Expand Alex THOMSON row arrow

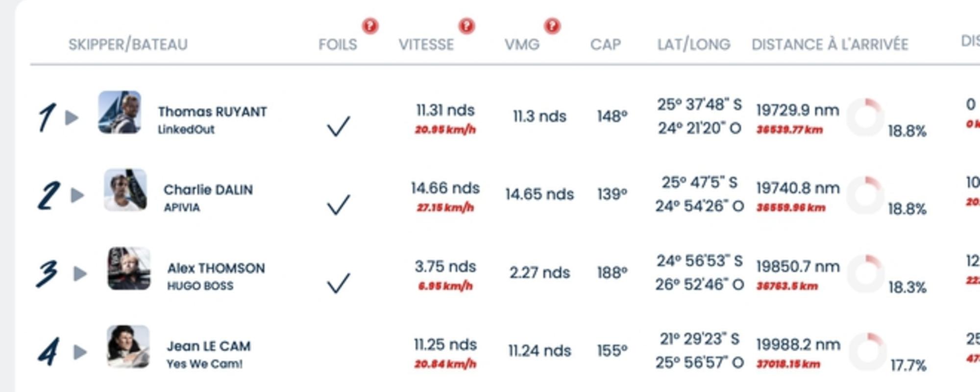point(80,273)
